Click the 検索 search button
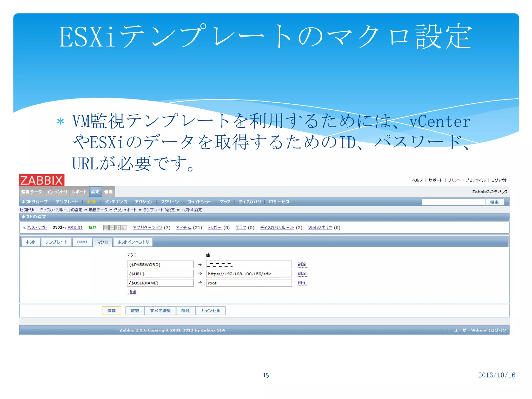Image resolution: width=532 pixels, height=399 pixels. [x=494, y=202]
